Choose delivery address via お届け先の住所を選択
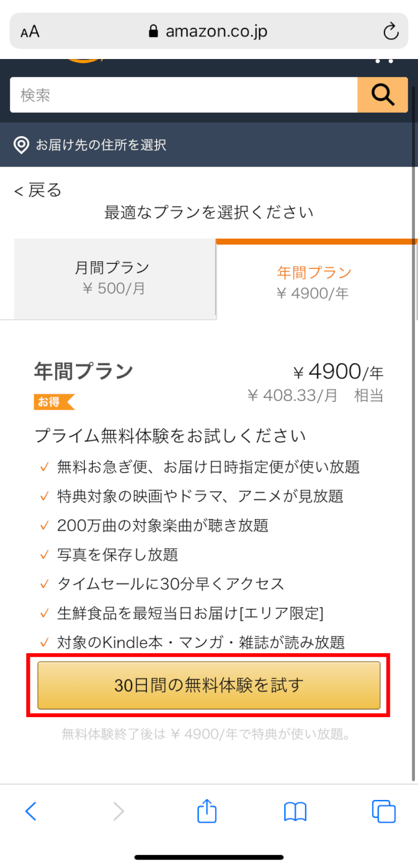The image size is (418, 868). tap(100, 145)
